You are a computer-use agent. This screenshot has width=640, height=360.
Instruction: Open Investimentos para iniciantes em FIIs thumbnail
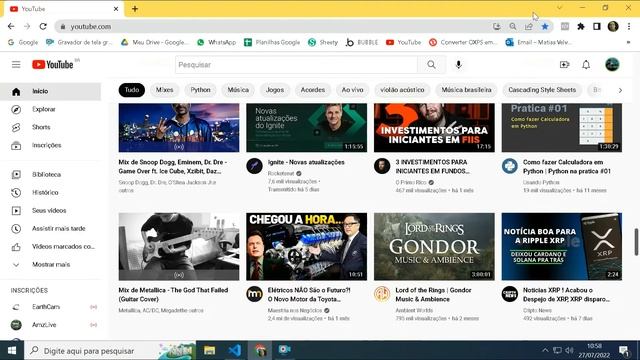click(x=434, y=127)
